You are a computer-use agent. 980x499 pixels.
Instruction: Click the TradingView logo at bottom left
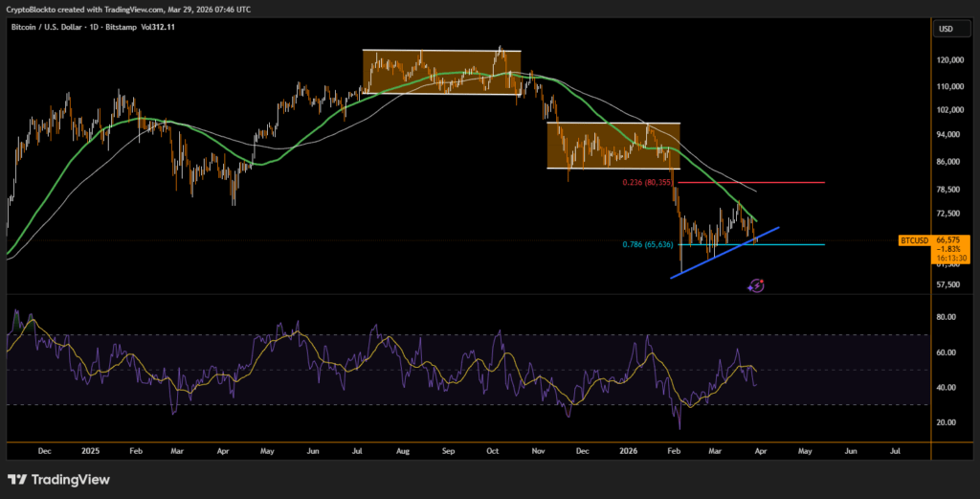58,479
